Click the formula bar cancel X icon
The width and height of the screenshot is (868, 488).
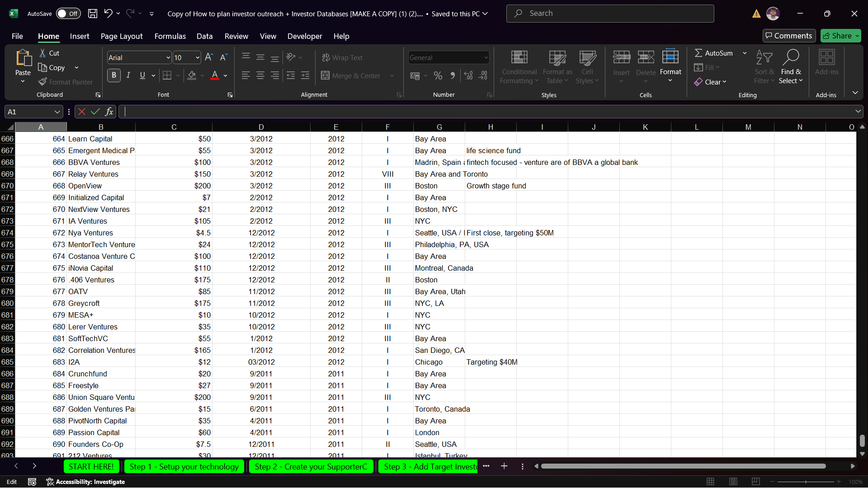pyautogui.click(x=82, y=112)
